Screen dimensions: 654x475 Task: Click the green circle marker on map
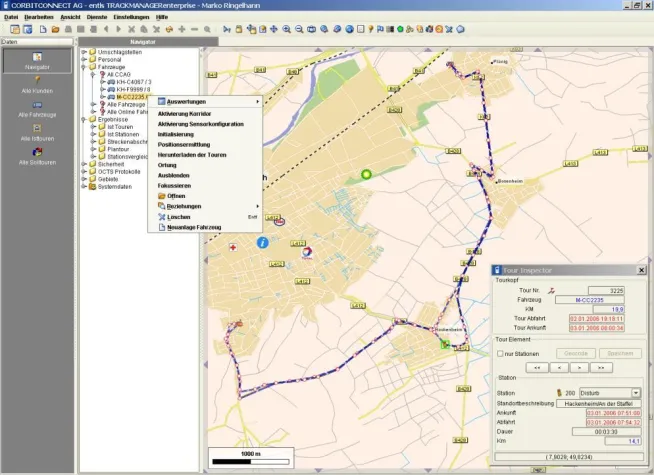point(365,175)
